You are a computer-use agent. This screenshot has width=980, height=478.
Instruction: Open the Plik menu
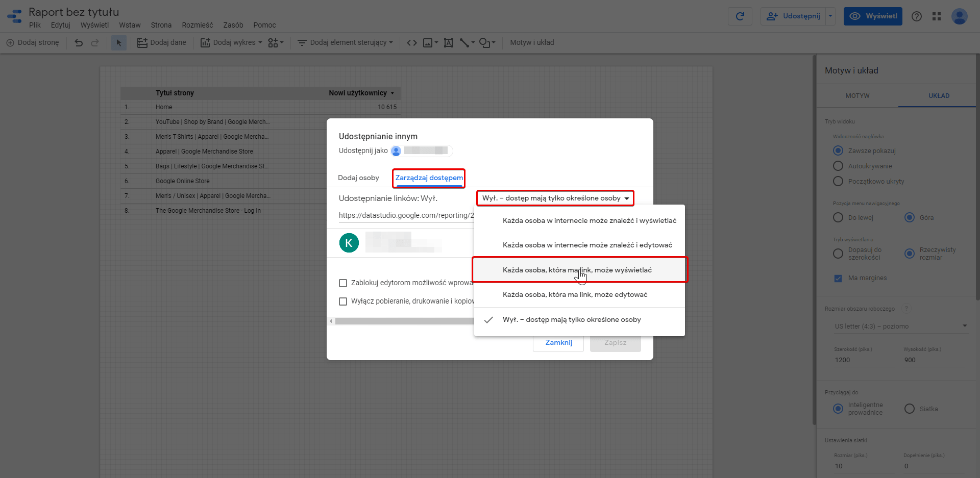pos(35,25)
